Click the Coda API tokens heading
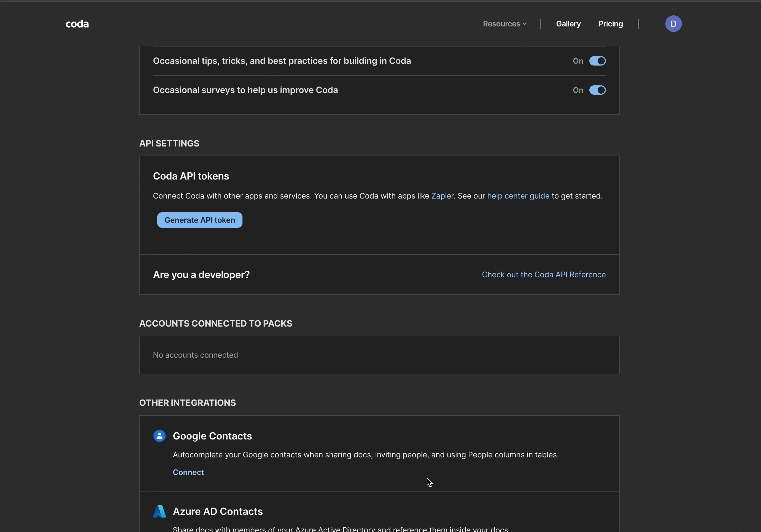The height and width of the screenshot is (532, 761). click(x=191, y=176)
